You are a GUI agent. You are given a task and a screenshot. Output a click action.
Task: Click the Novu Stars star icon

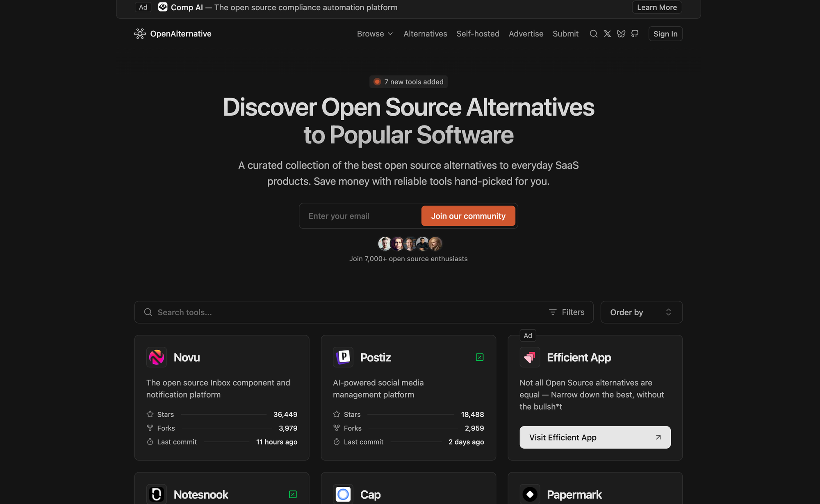pyautogui.click(x=150, y=414)
